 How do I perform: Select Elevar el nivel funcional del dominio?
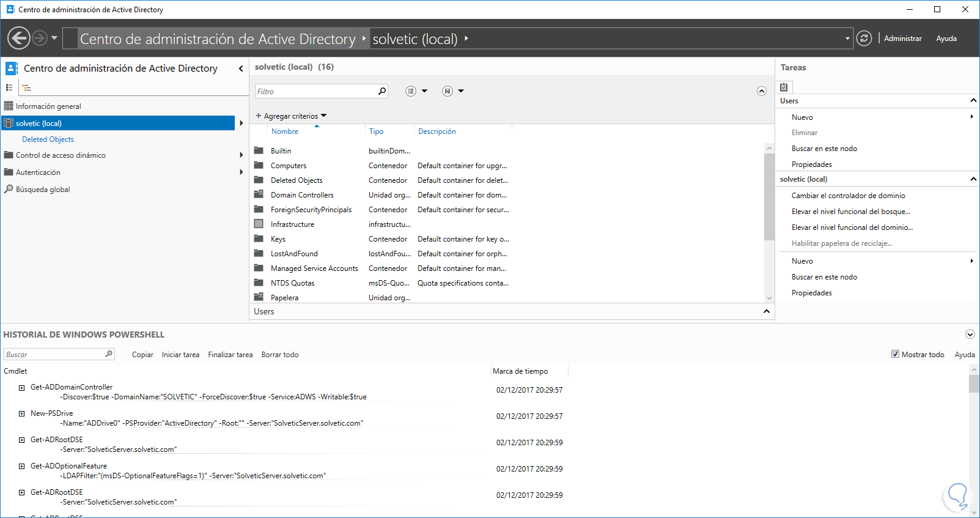point(852,228)
